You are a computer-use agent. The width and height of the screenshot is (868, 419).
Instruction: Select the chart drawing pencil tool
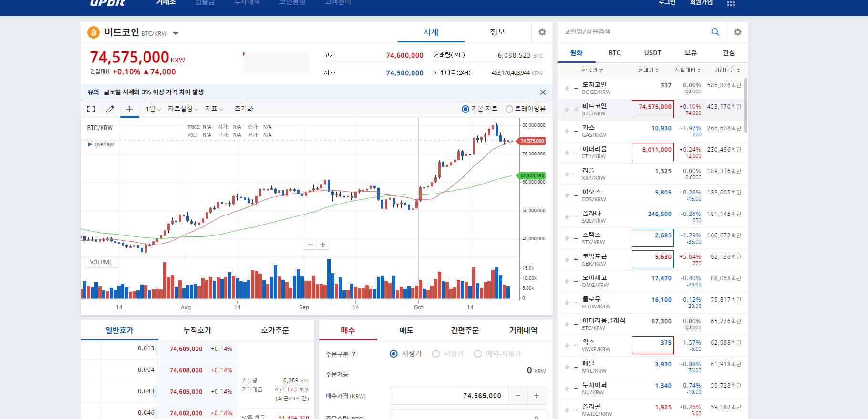click(110, 109)
